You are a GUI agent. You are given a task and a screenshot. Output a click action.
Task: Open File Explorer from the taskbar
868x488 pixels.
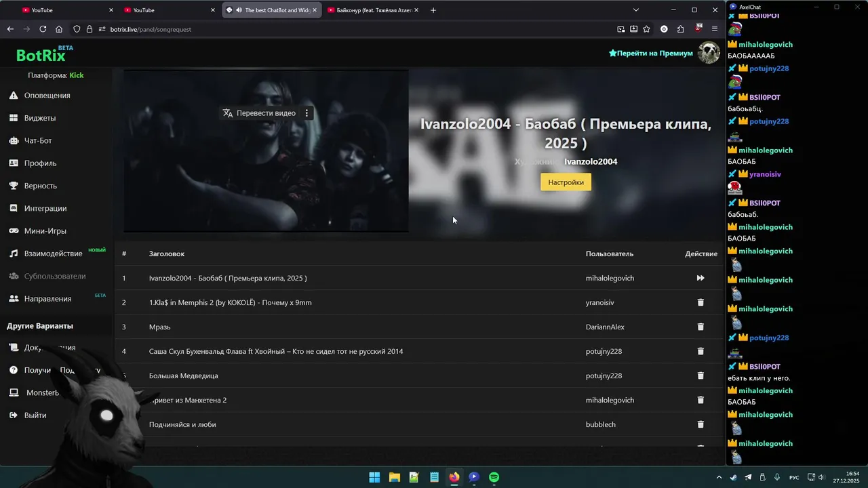coord(394,477)
